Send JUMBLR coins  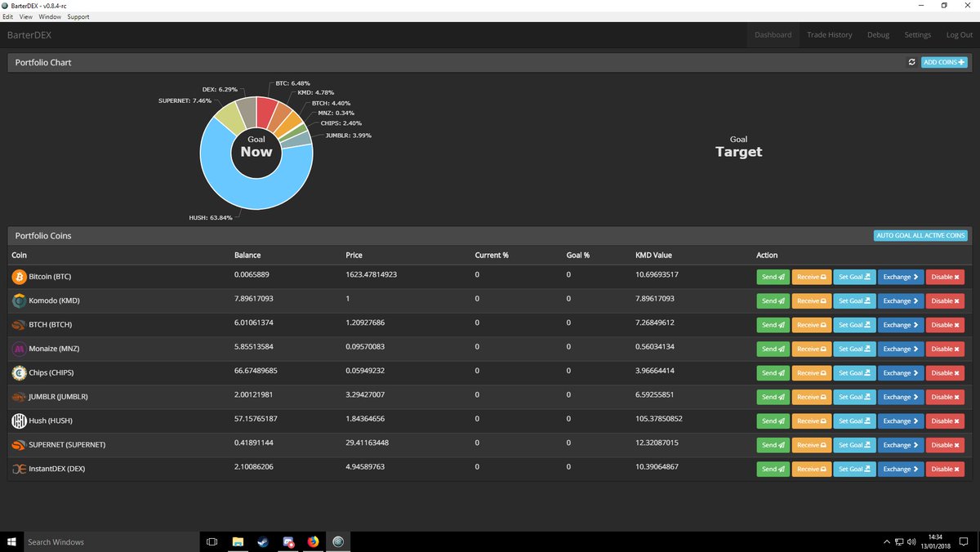(773, 397)
